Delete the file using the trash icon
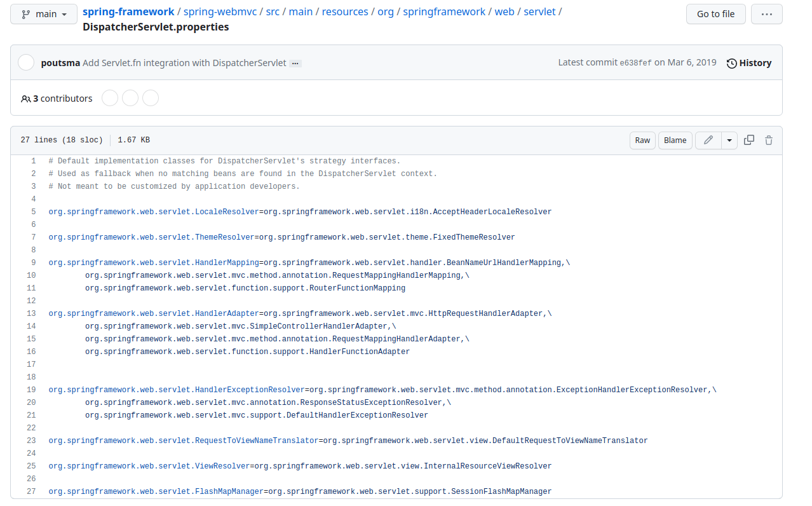Image resolution: width=812 pixels, height=506 pixels. (768, 140)
